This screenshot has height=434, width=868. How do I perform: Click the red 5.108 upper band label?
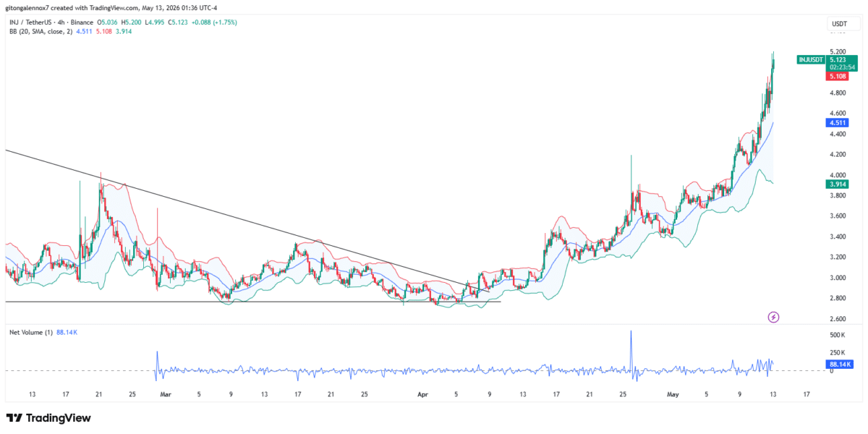838,76
